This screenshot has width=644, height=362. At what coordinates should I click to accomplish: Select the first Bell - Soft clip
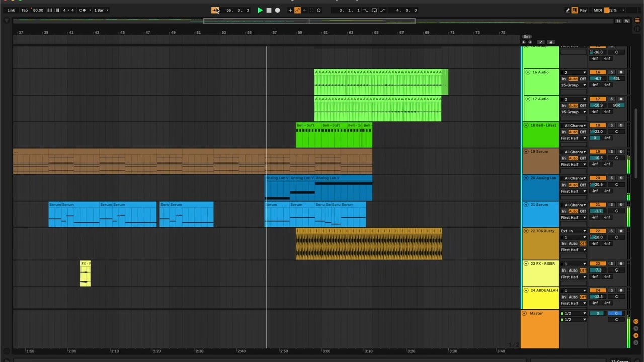point(308,135)
